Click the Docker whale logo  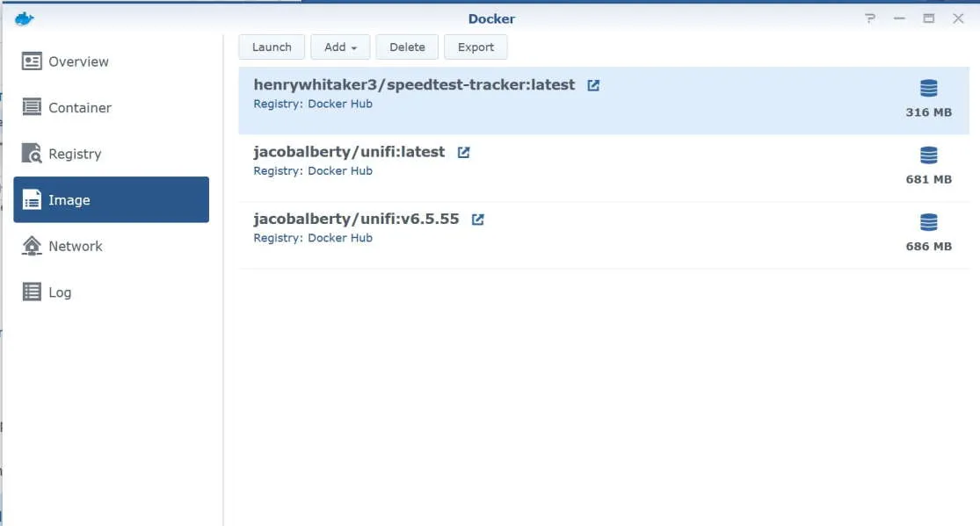[25, 18]
